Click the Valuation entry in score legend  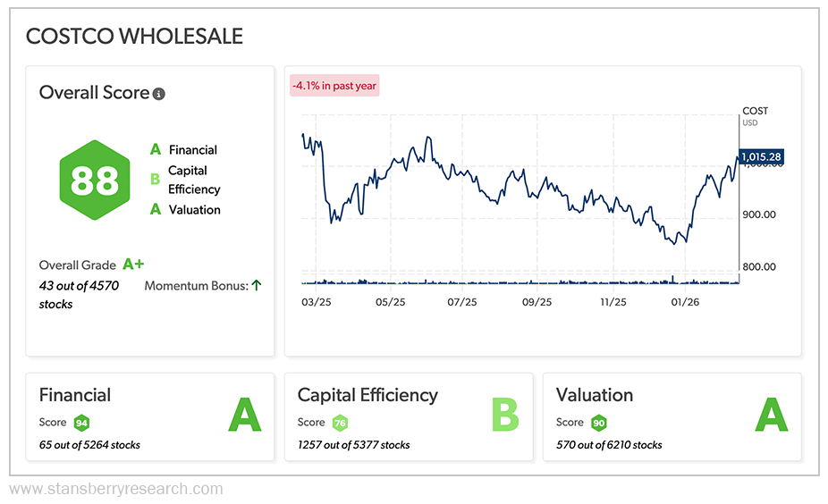(194, 210)
